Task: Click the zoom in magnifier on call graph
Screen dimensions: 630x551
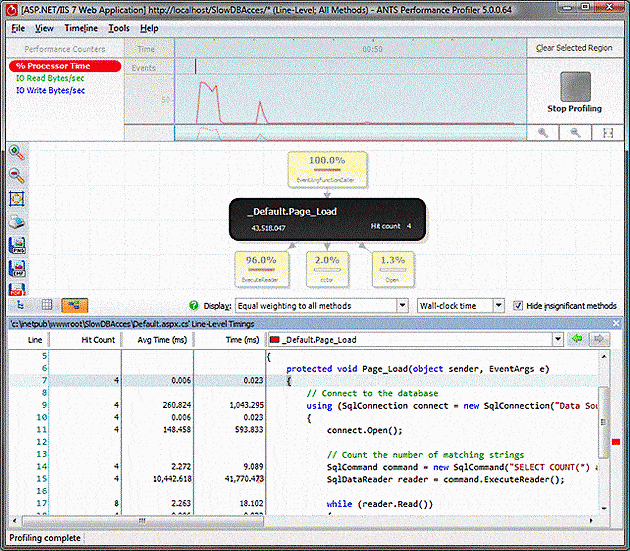Action: (x=16, y=152)
